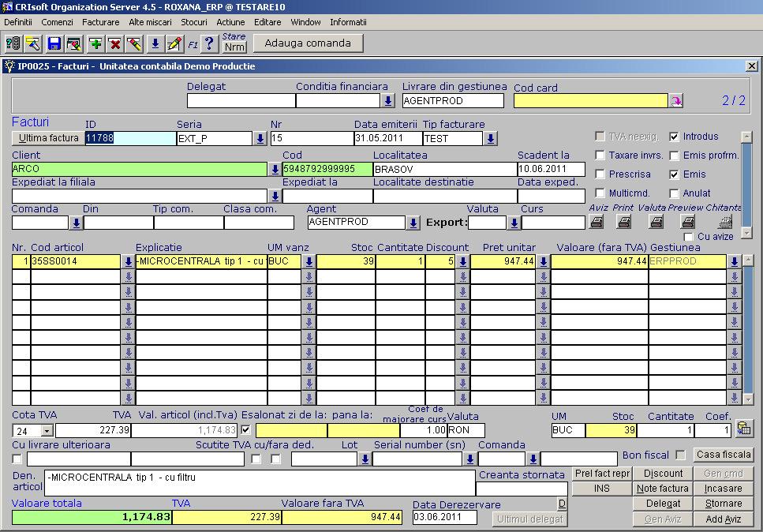Viewport: 763px width, 532px height.
Task: Open the Gestiunea lookup arrow for ERPPROD
Action: click(x=735, y=261)
